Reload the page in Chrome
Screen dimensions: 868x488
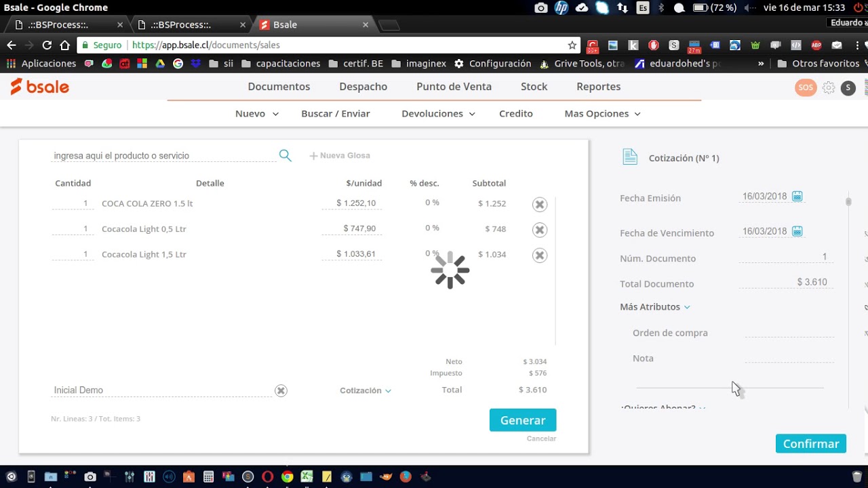(47, 45)
